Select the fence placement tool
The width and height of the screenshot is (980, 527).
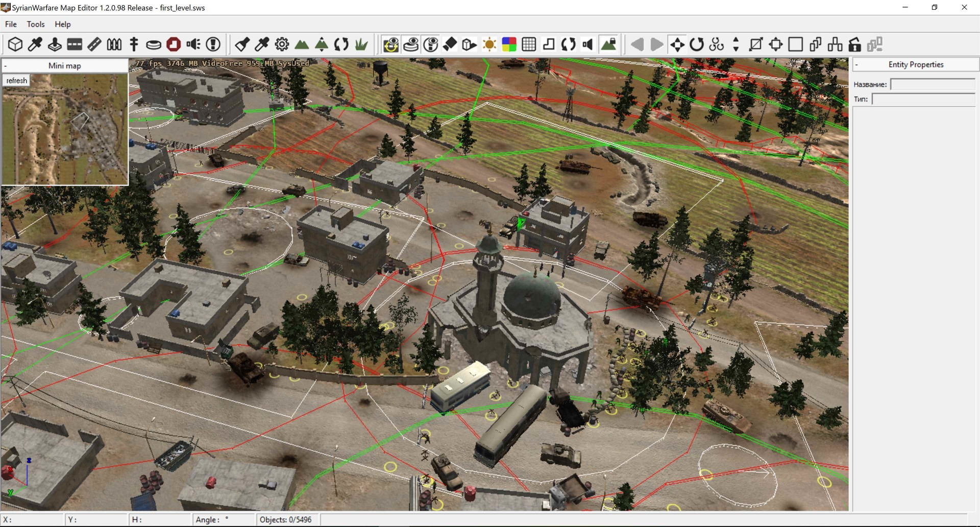tap(113, 44)
